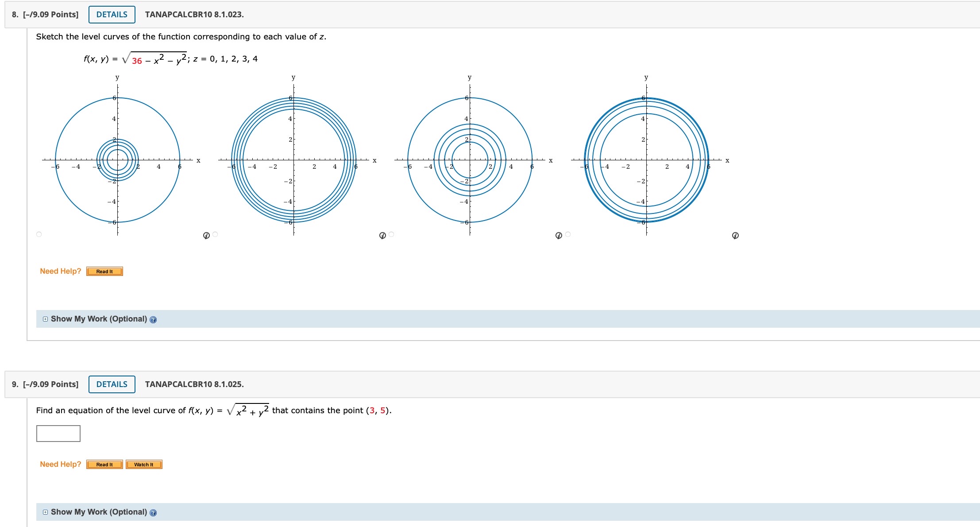Open DETAILS for exercise TANAPCALCBR10 8.1.025
The width and height of the screenshot is (980, 527).
111,384
